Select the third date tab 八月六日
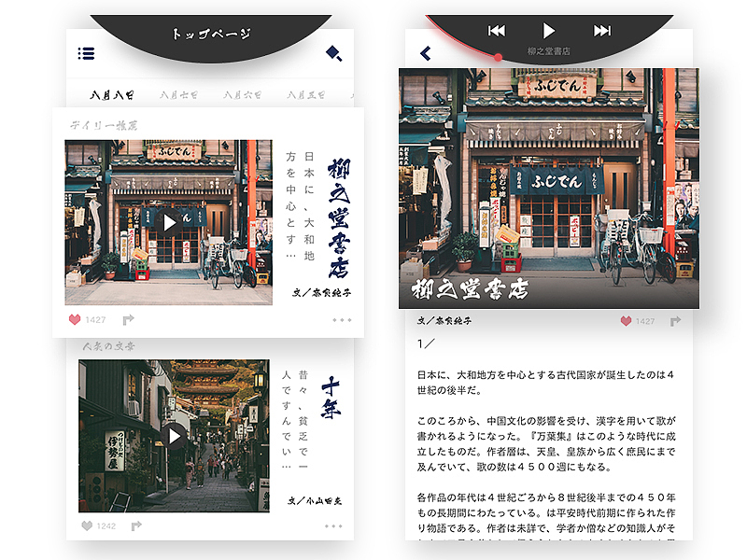Viewport: 747px width, 560px height. coord(242,95)
